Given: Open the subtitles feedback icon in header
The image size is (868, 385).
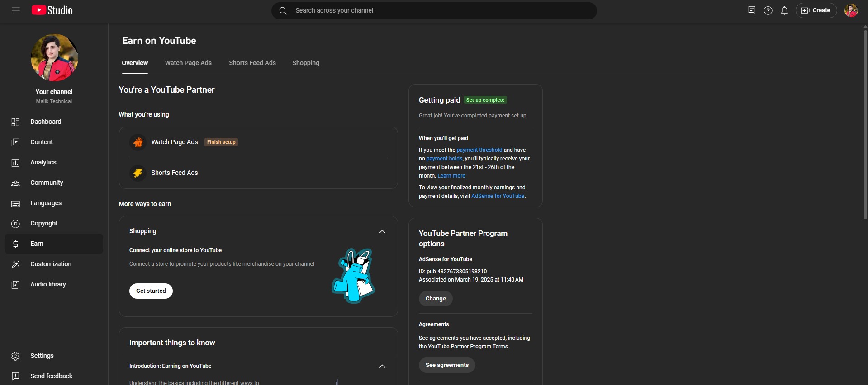Looking at the screenshot, I should (x=752, y=10).
